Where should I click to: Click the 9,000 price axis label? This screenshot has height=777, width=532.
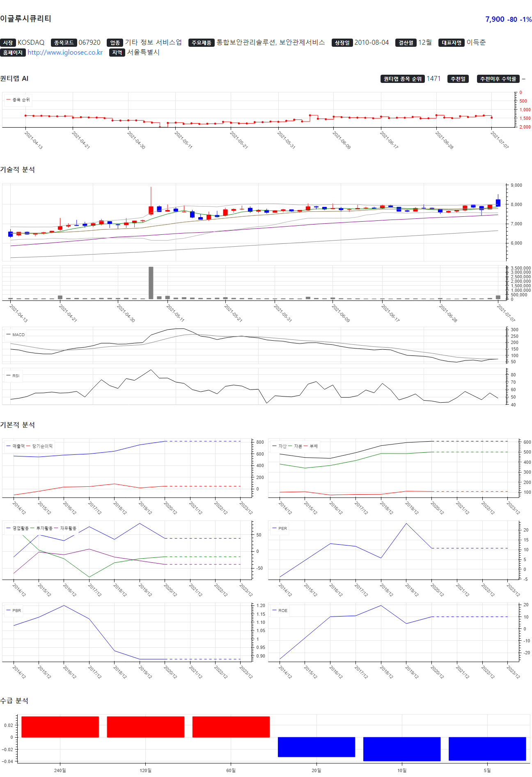click(516, 185)
